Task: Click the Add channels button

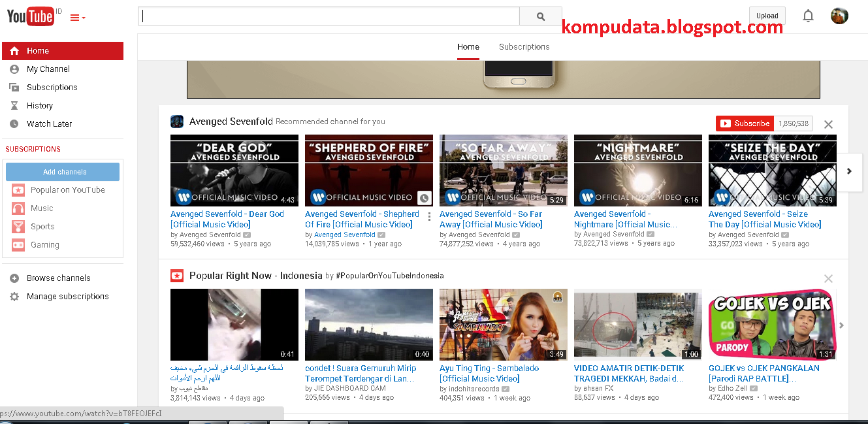Action: [x=63, y=172]
